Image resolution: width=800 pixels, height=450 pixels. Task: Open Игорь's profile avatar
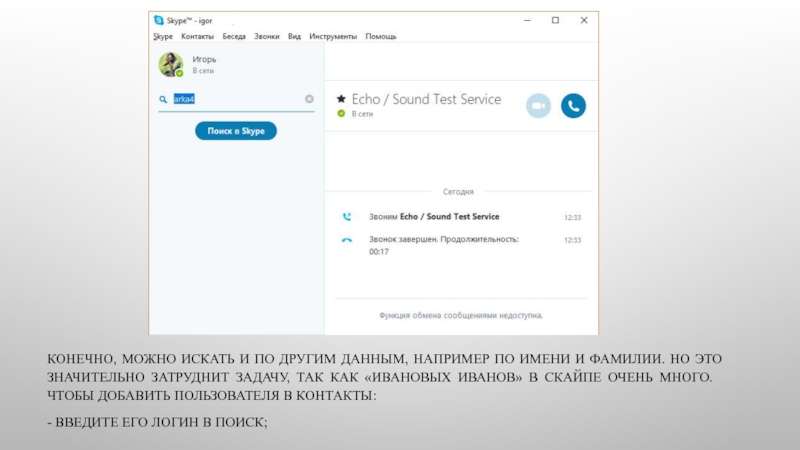click(171, 64)
